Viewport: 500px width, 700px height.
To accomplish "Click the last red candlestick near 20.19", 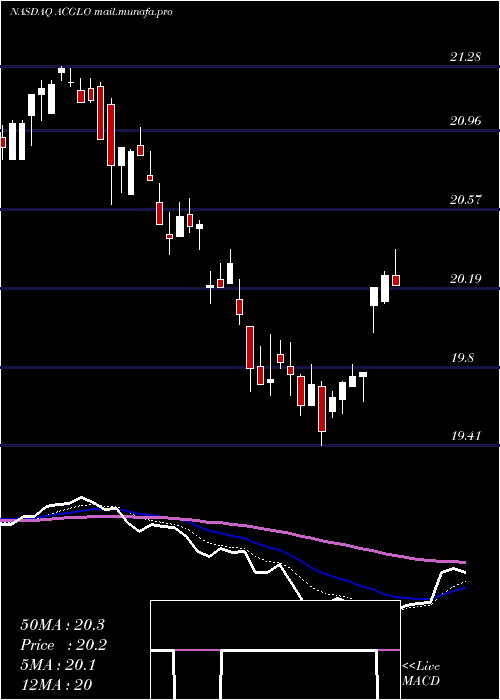I will [396, 280].
